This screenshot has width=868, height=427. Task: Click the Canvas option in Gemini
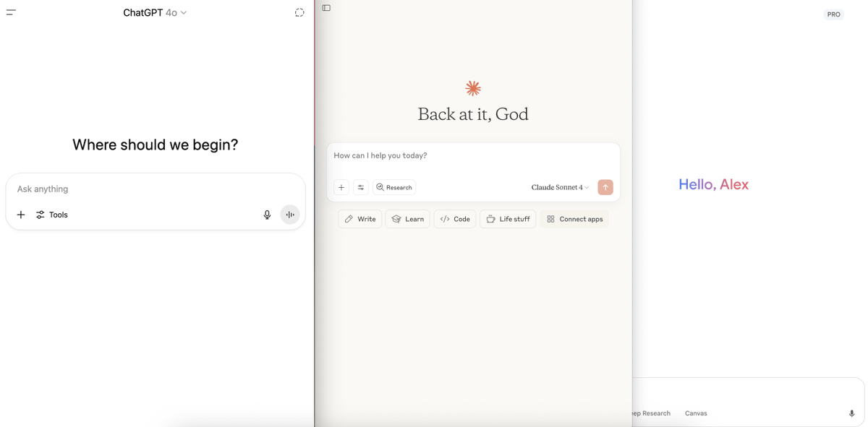pos(696,413)
